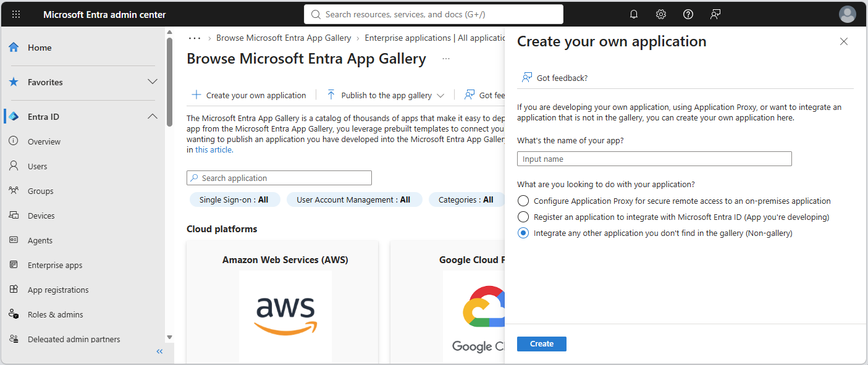Click the Devices icon in sidebar
The image size is (868, 365).
14,216
